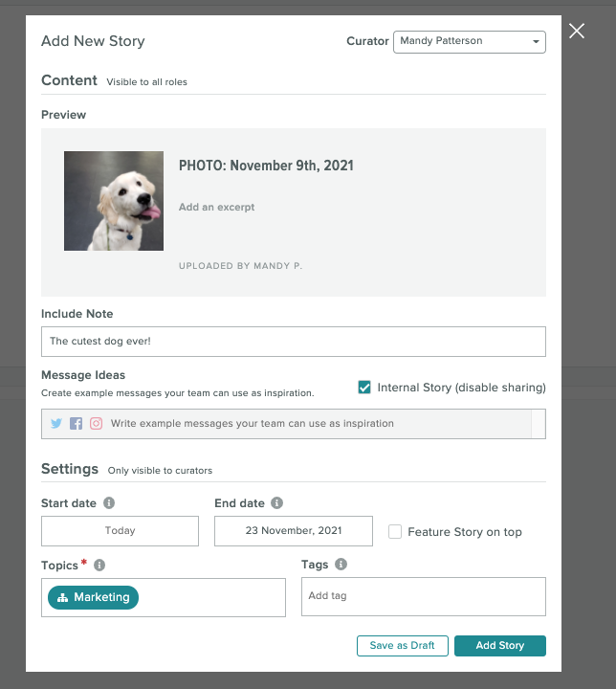Image resolution: width=616 pixels, height=689 pixels.
Task: Click the Marketing topic chip
Action: (93, 597)
